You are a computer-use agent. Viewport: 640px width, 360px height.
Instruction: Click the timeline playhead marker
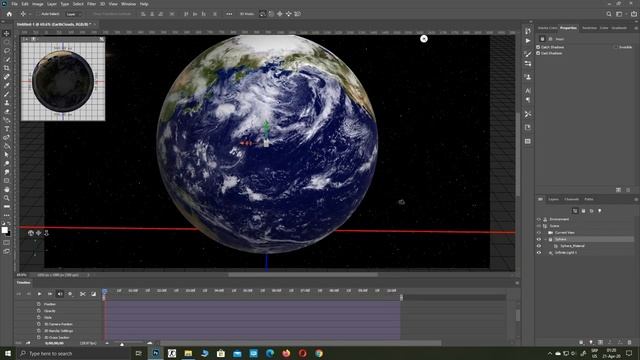click(104, 292)
